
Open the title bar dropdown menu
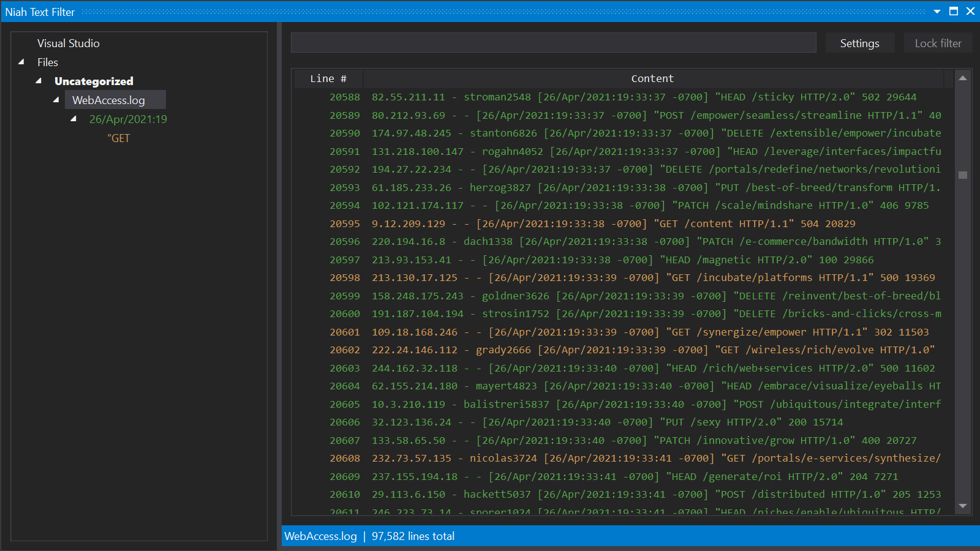[938, 11]
